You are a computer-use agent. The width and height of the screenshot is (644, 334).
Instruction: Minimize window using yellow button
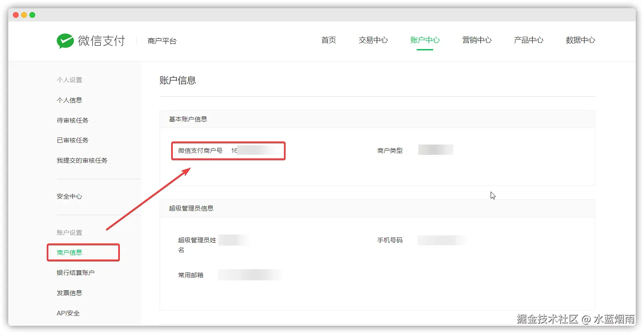(x=24, y=15)
